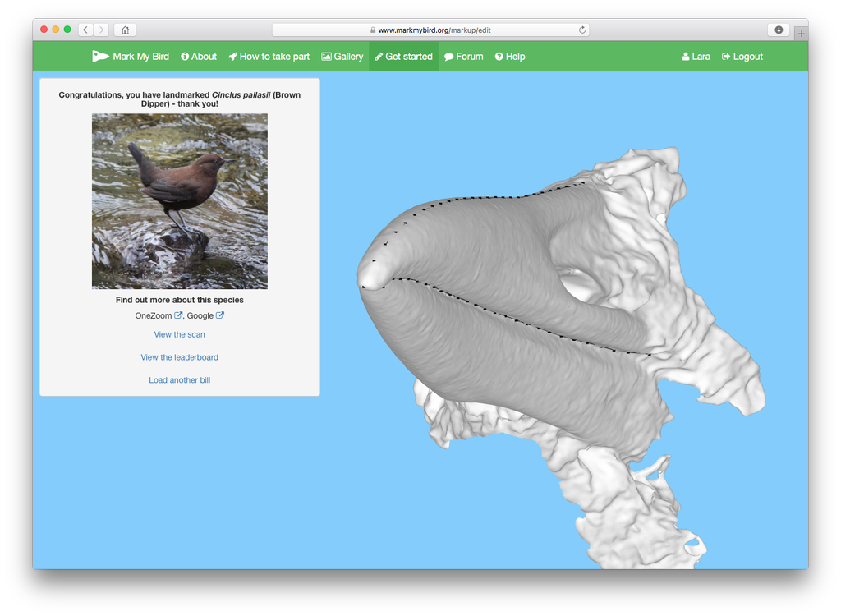
Task: Click the address bar padlock icon
Action: [373, 30]
